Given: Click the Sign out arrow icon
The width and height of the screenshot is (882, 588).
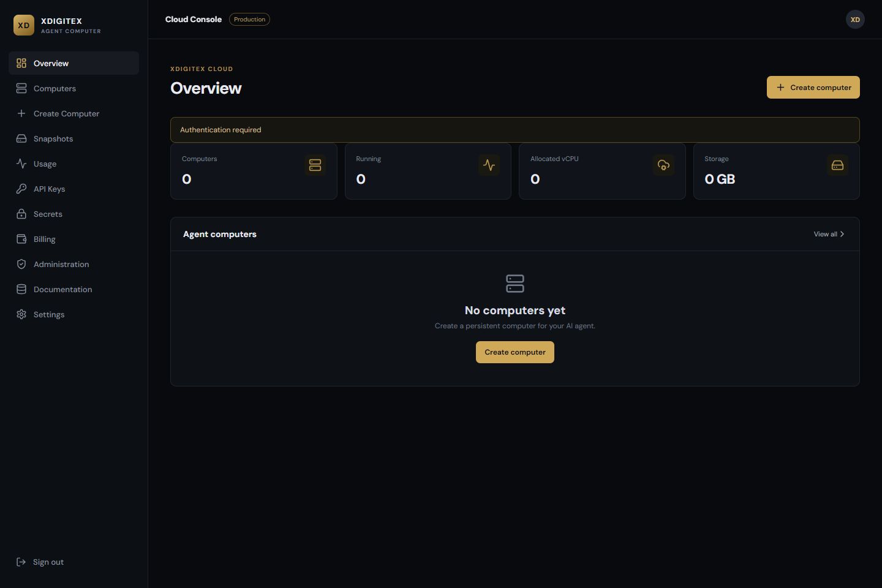Looking at the screenshot, I should click(x=21, y=562).
